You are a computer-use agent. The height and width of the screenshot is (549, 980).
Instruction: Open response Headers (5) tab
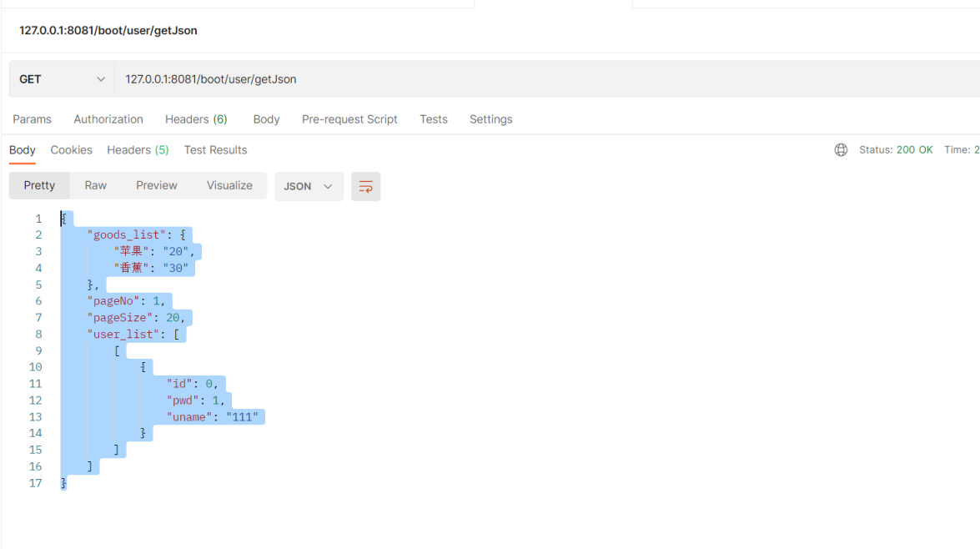pyautogui.click(x=138, y=150)
